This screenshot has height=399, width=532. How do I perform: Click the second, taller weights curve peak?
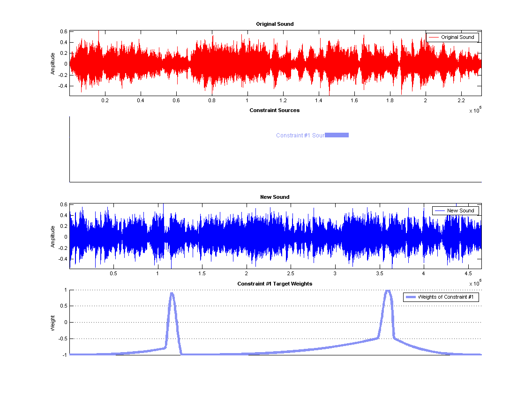pyautogui.click(x=388, y=291)
